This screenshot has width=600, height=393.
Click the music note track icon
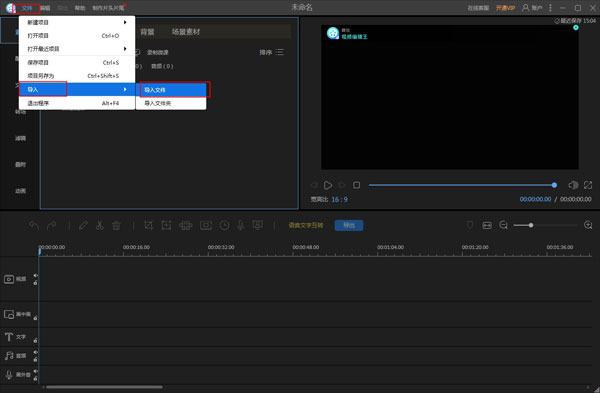(x=9, y=355)
